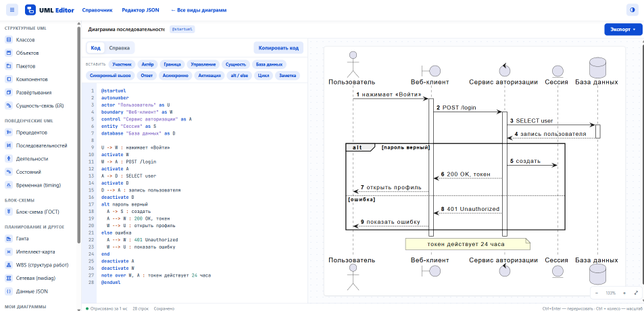The image size is (644, 311).
Task: Click the 133% zoom level value
Action: click(610, 293)
